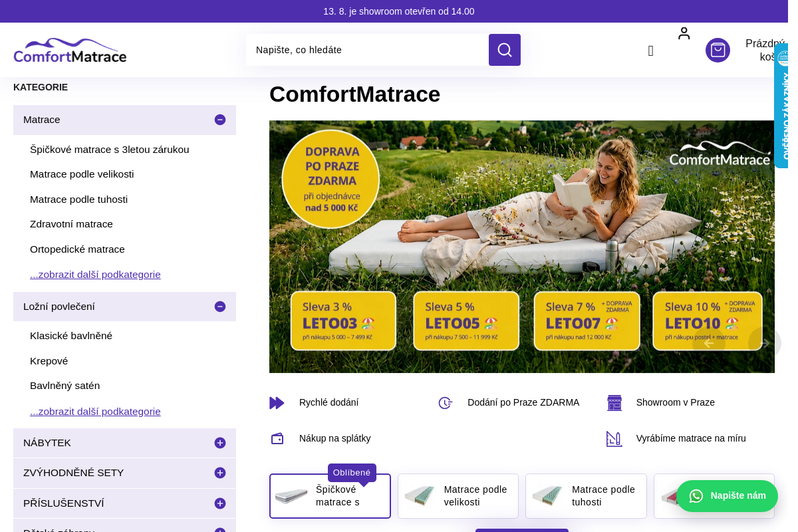
Task: Click the LETO05 discount coupon on banner
Action: click(466, 321)
